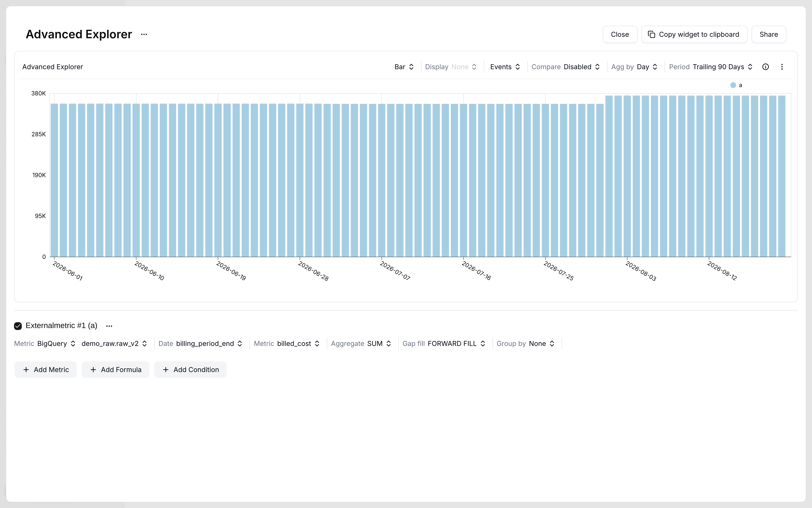Click the 380K y-axis label
Viewport: 812px width, 508px height.
[x=39, y=93]
